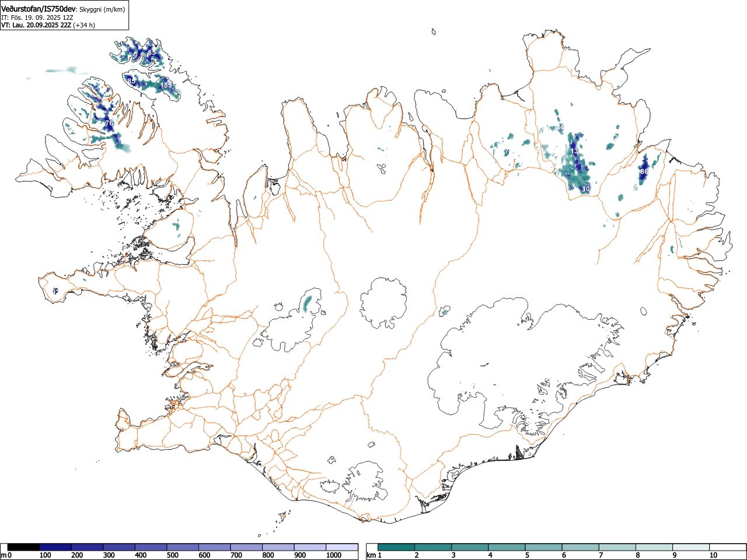This screenshot has height=560, width=747.
Task: Click the 800–900 m legend swatch
Action: point(278,547)
